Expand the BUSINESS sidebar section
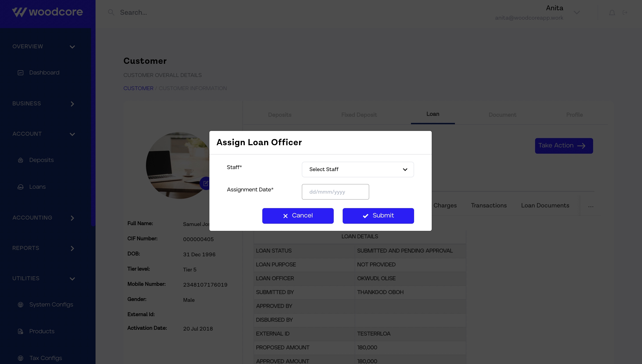The height and width of the screenshot is (364, 642). pos(72,104)
